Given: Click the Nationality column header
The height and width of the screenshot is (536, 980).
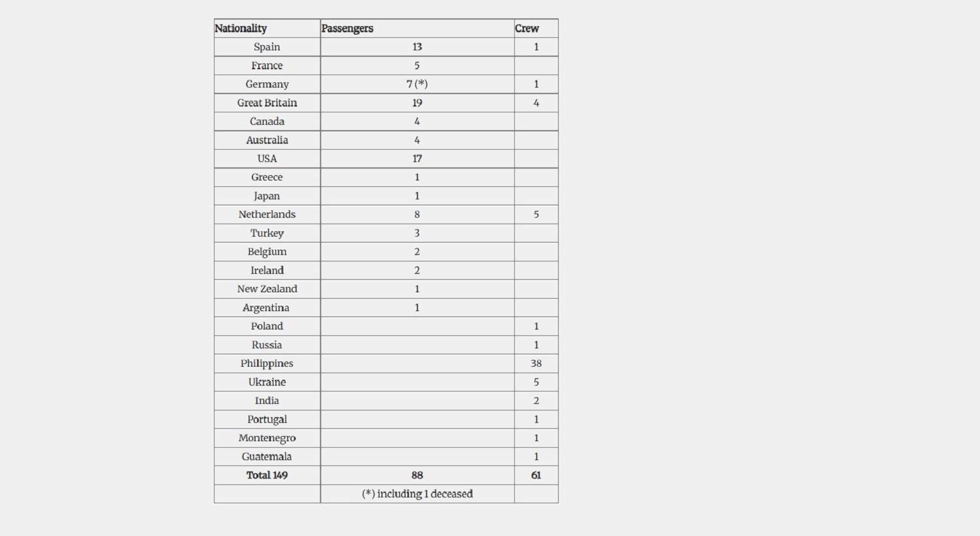Looking at the screenshot, I should [x=241, y=28].
